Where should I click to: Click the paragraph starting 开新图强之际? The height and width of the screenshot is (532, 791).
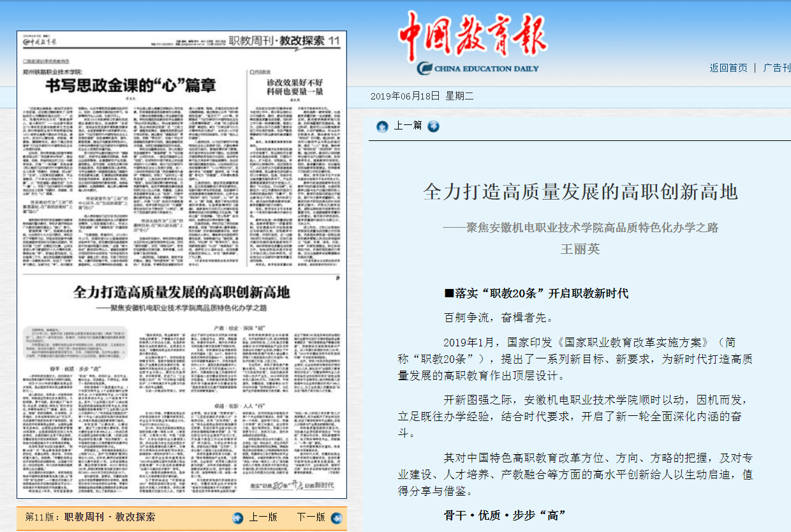(x=575, y=417)
